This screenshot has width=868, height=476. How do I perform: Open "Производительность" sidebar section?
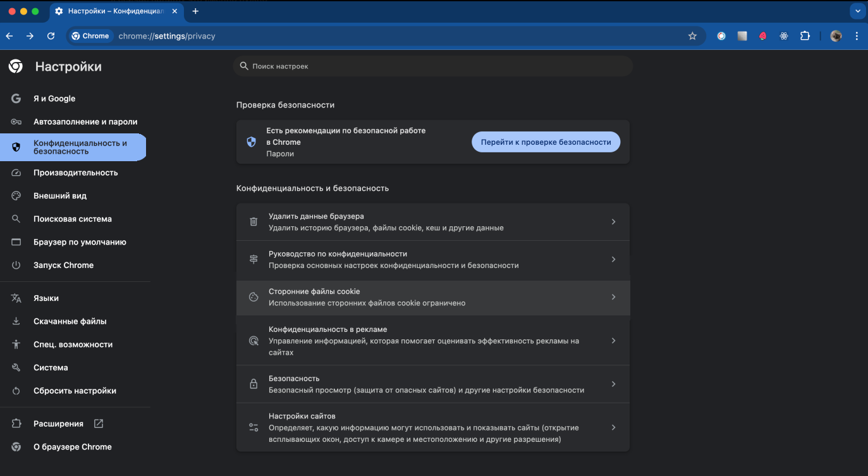coord(75,173)
